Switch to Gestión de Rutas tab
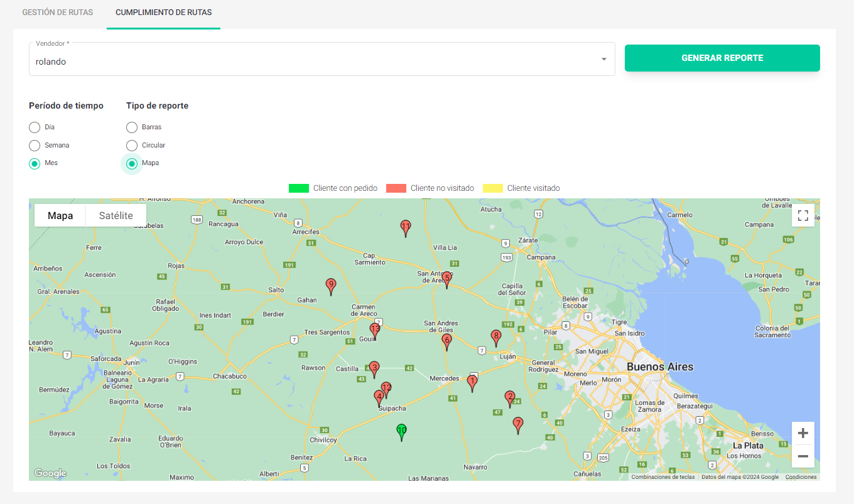Image resolution: width=854 pixels, height=504 pixels. point(58,13)
